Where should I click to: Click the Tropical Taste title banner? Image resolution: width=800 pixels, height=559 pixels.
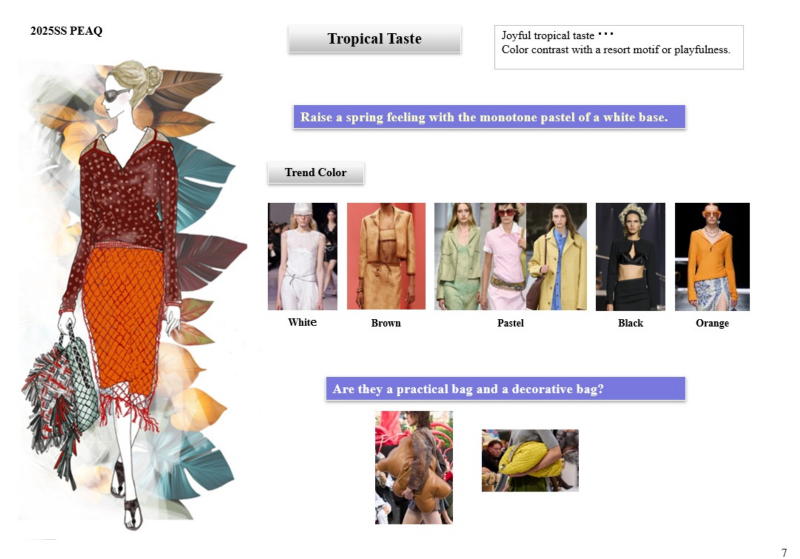374,39
